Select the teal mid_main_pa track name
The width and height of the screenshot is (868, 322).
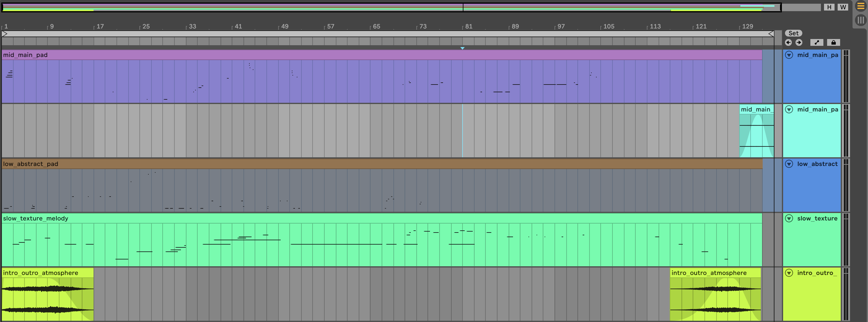pyautogui.click(x=818, y=110)
